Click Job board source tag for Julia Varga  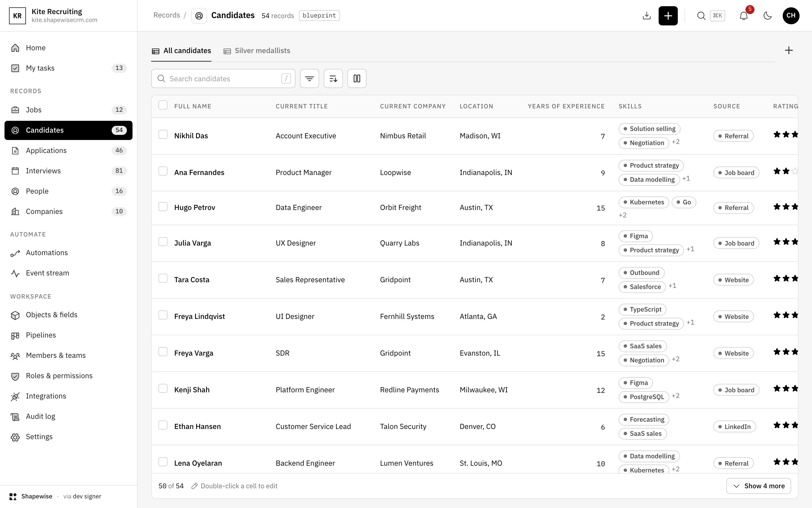(736, 243)
